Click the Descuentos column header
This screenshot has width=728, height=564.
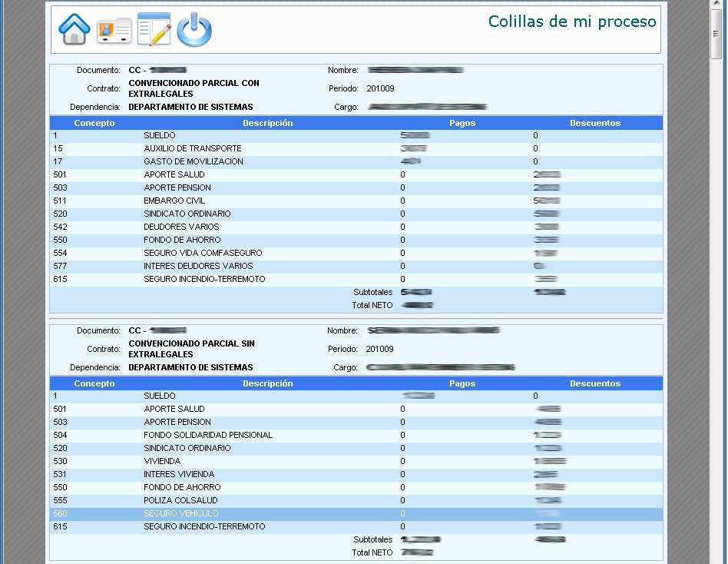596,123
